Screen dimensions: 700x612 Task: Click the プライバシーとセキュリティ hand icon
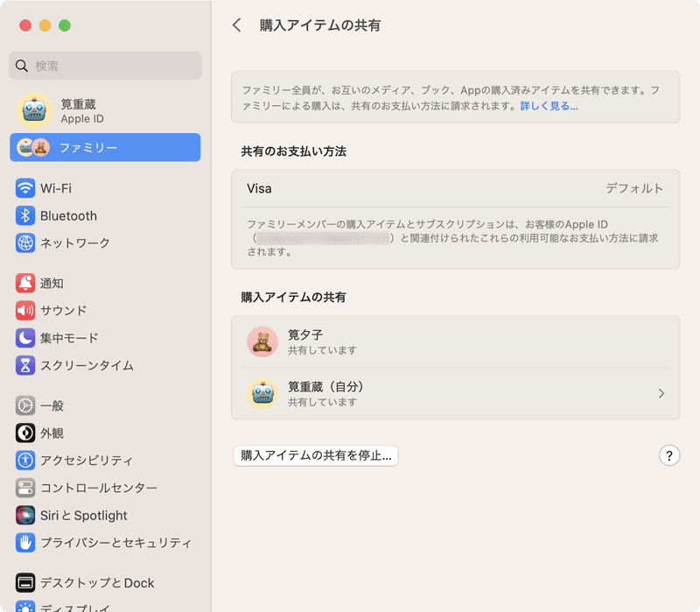point(25,542)
